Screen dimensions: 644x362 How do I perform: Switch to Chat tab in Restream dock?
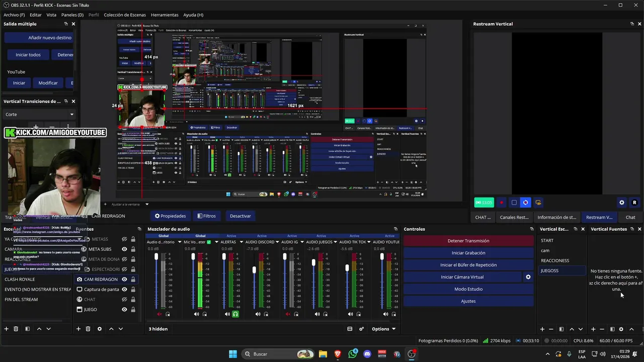pos(630,217)
